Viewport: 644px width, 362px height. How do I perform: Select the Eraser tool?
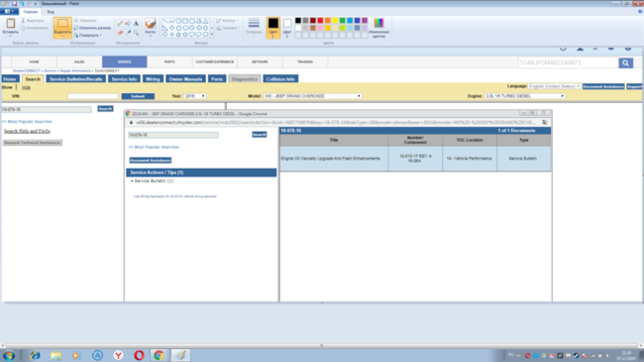tap(120, 33)
